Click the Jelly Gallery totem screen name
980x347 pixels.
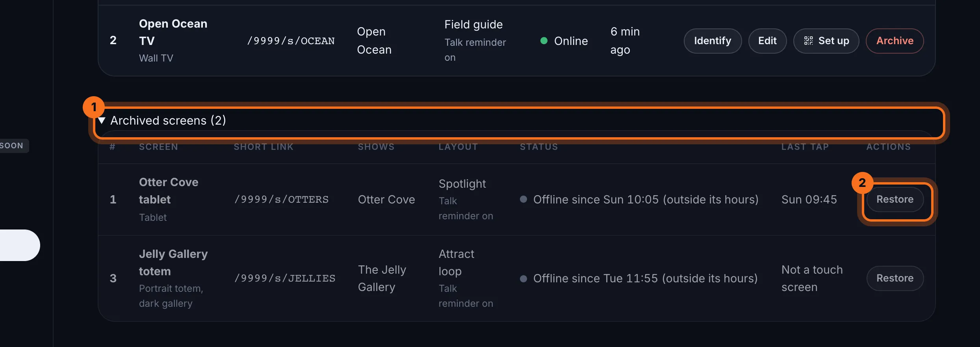[173, 263]
